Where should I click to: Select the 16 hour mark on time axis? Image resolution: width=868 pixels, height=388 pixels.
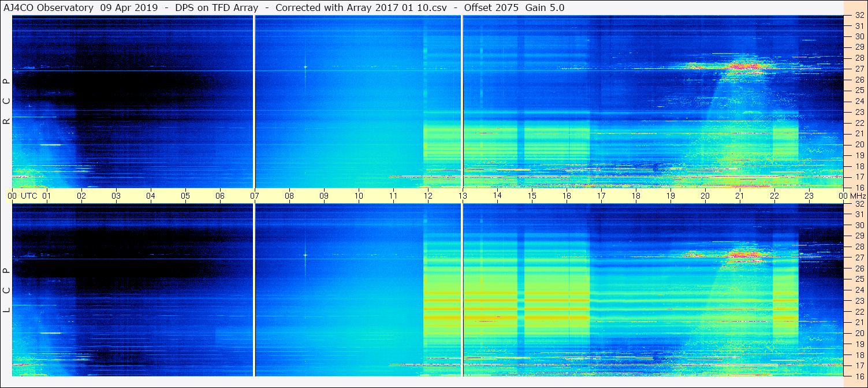point(567,196)
